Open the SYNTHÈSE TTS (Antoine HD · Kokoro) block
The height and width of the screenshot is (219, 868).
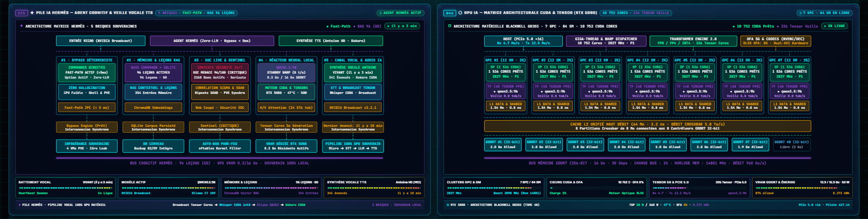click(331, 41)
